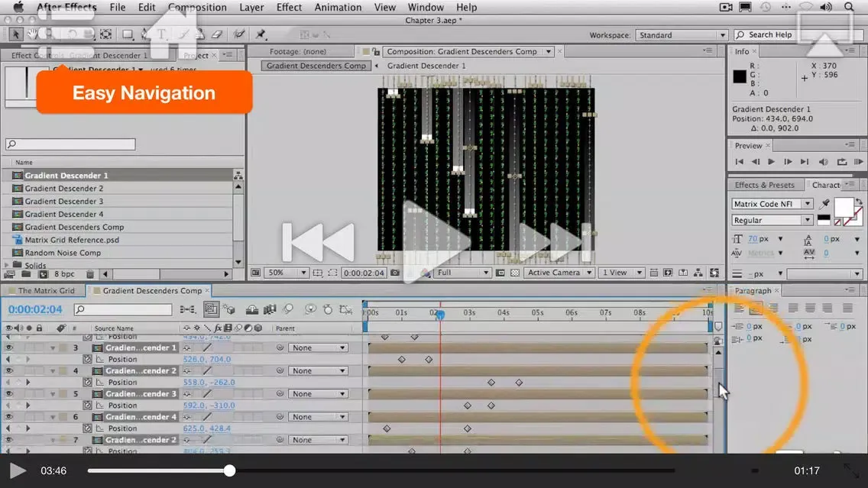This screenshot has height=488, width=868.
Task: Switch to the Project panel tab
Action: 196,55
